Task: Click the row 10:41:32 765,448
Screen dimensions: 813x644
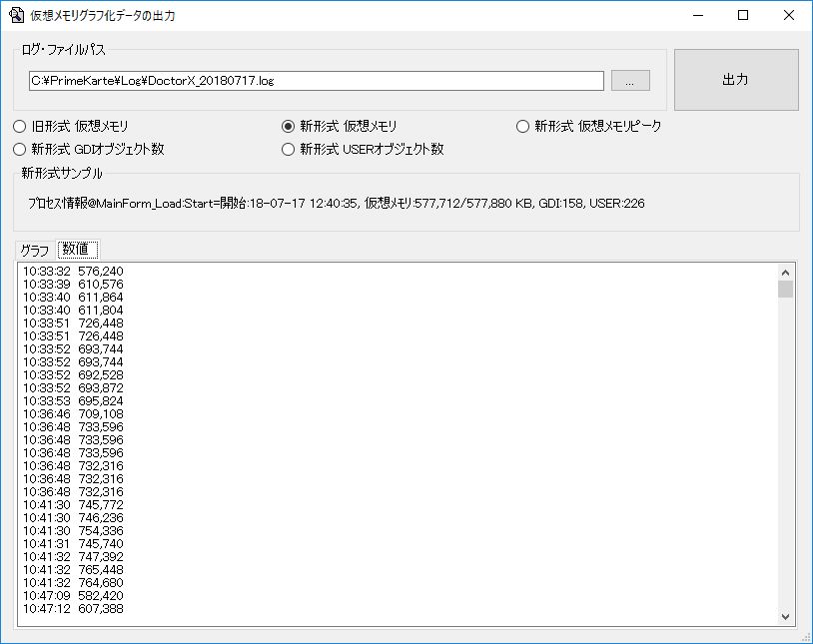Action: pos(73,569)
